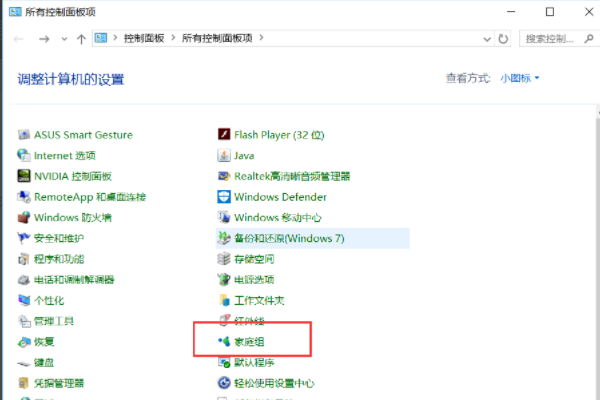The width and height of the screenshot is (600, 400).
Task: Open the 管理工具 icon
Action: point(24,321)
